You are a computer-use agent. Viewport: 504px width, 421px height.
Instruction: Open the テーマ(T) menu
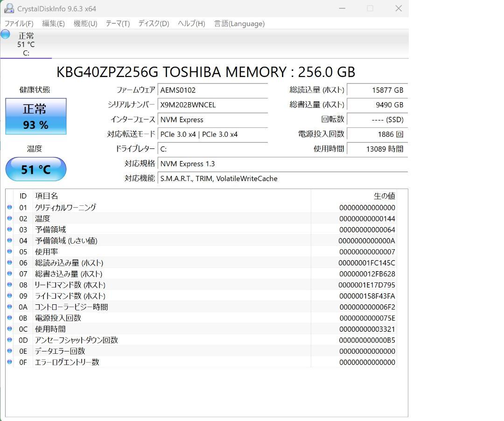[x=118, y=23]
